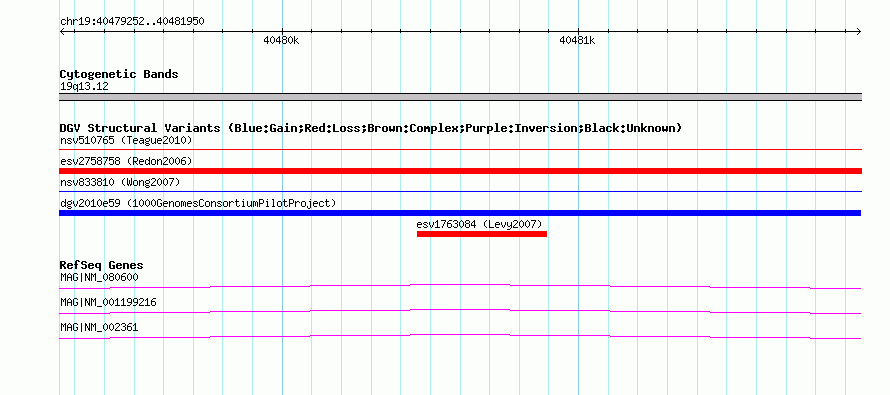Click the dgv2010e59 1000GenomesConsortiumPilotProject label
890x395 pixels.
pyautogui.click(x=198, y=203)
